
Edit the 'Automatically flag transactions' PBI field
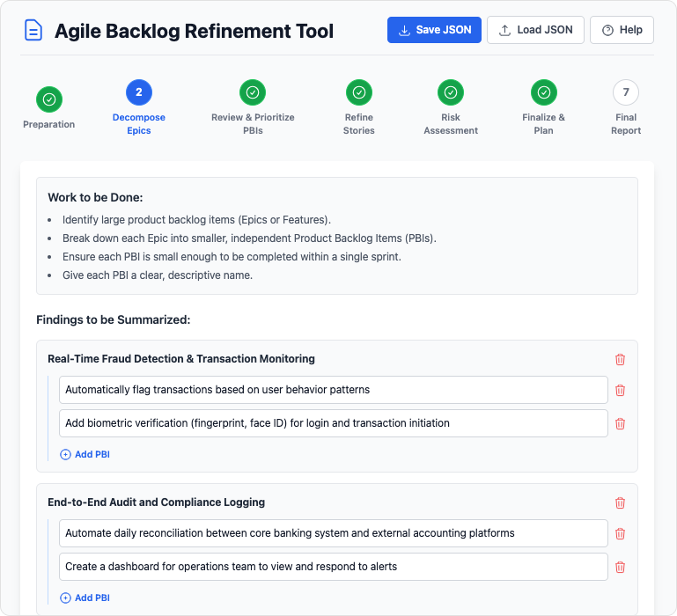tap(334, 390)
